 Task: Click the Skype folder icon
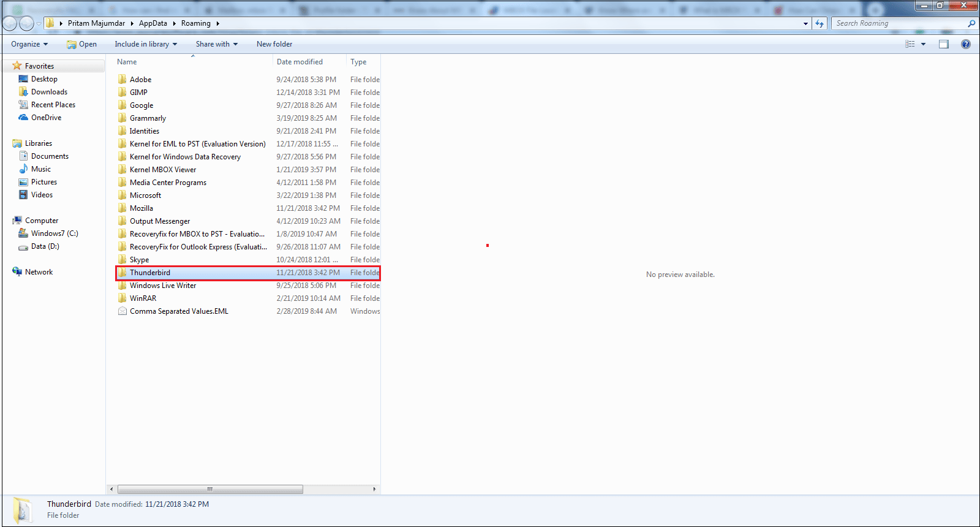(123, 259)
